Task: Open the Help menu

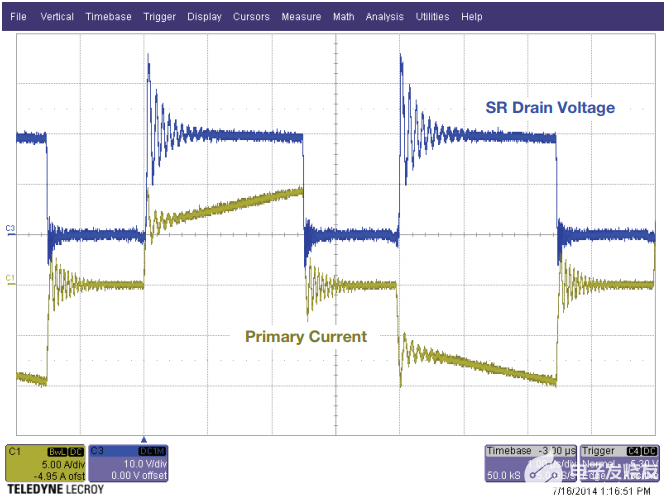Action: click(472, 17)
